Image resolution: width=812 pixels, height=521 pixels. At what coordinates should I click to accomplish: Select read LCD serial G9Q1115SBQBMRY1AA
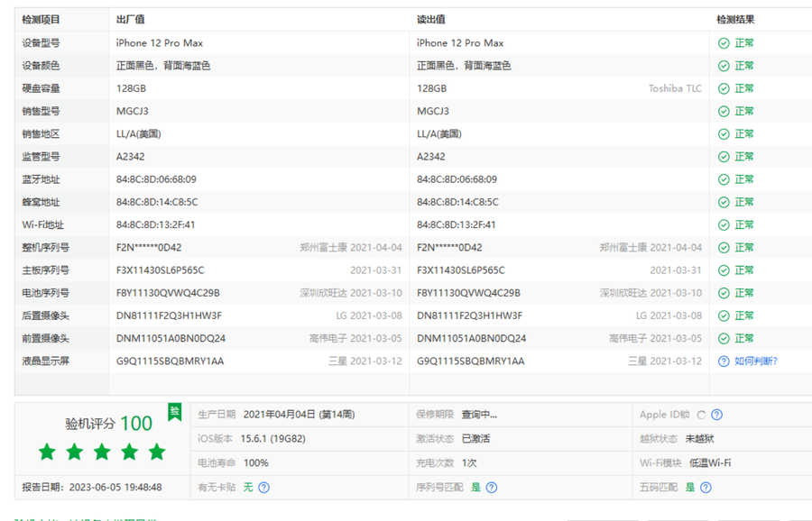(x=471, y=361)
